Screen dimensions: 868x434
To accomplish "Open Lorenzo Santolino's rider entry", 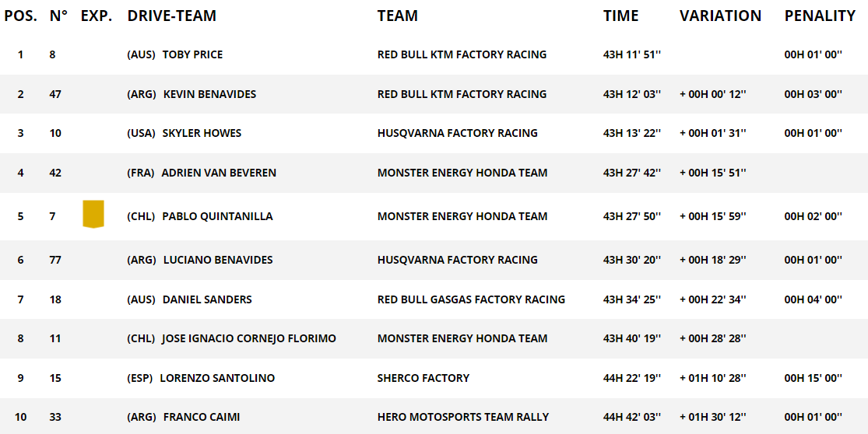I will [x=217, y=378].
